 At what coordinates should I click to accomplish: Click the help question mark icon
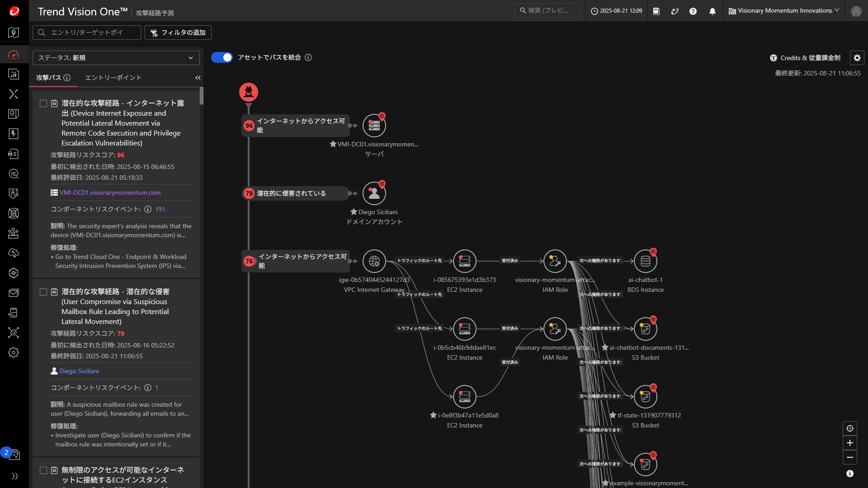pos(693,11)
